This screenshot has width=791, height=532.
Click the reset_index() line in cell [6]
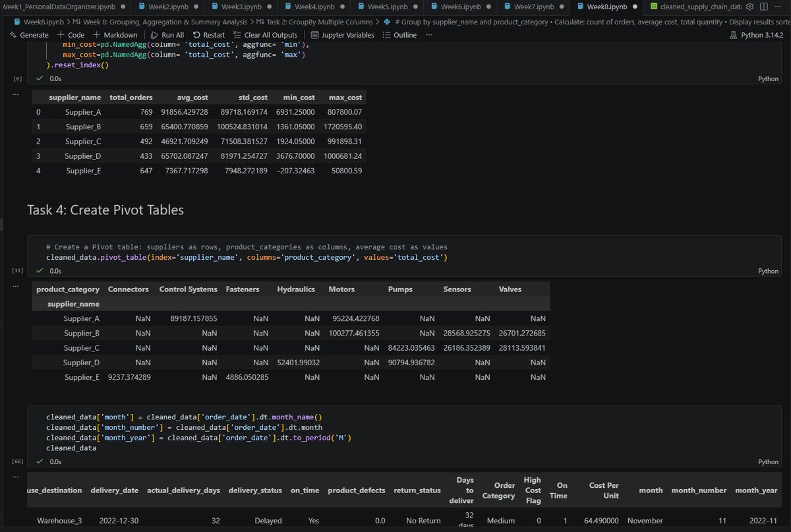pos(78,65)
